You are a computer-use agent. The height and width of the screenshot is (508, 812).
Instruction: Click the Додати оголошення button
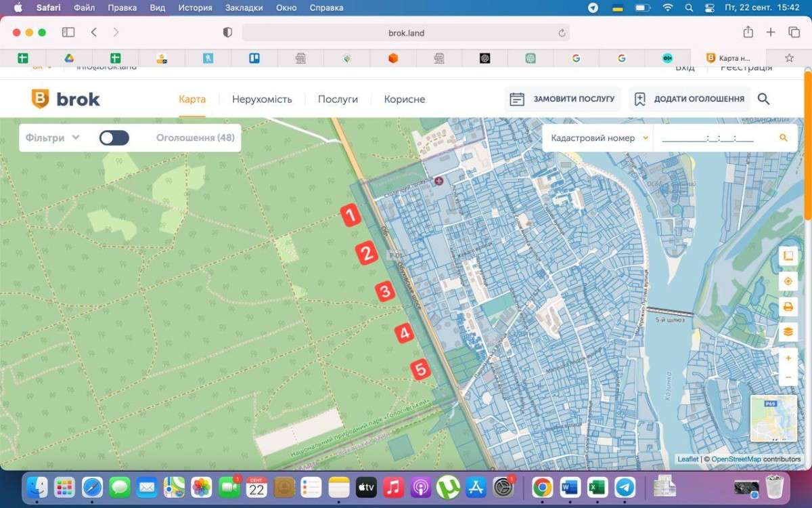pos(690,99)
